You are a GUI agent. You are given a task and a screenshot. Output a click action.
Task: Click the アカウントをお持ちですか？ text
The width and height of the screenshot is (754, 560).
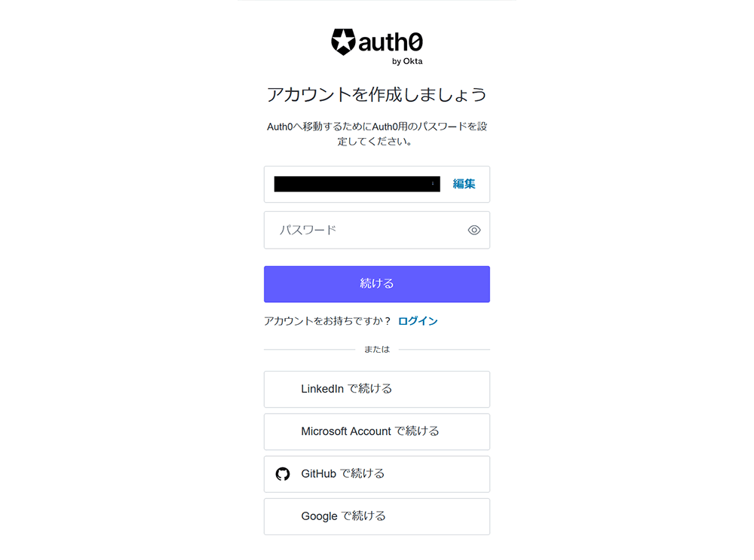pyautogui.click(x=327, y=321)
